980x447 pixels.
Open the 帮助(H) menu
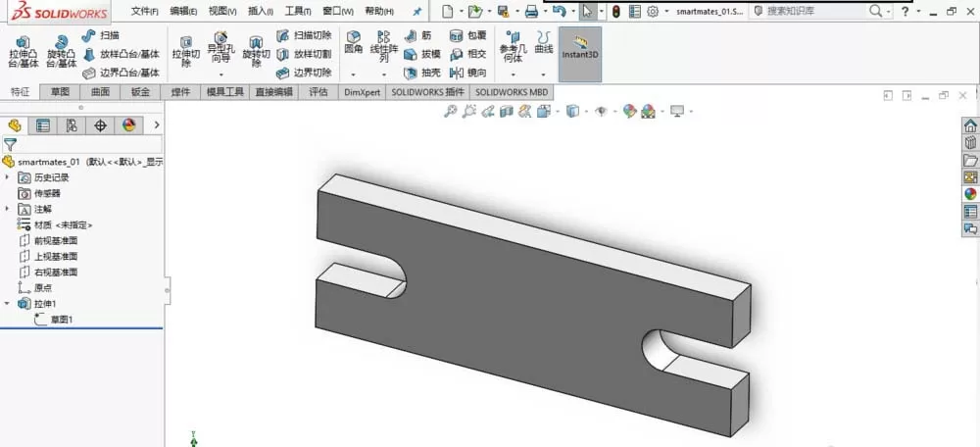click(379, 11)
